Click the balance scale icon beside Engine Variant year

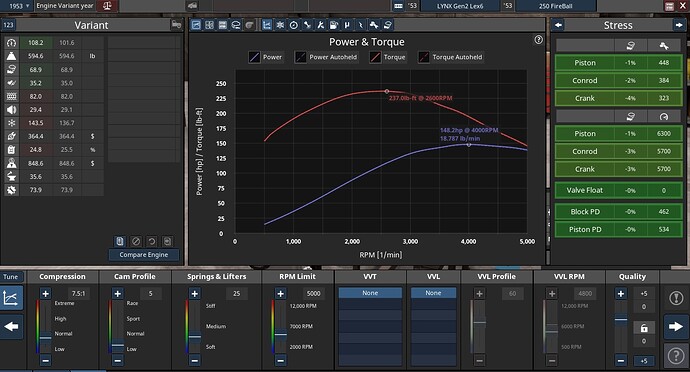107,6
